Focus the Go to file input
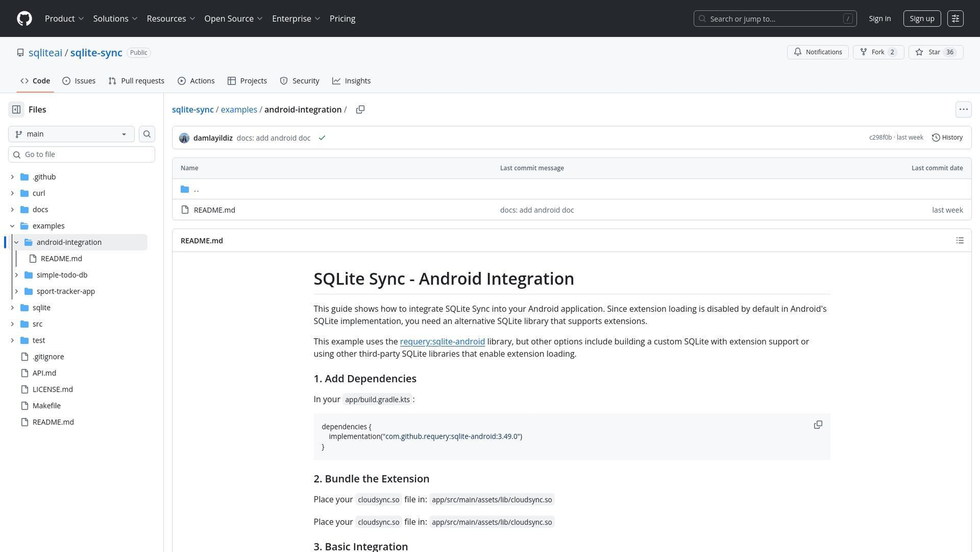The height and width of the screenshot is (552, 980). coord(81,155)
